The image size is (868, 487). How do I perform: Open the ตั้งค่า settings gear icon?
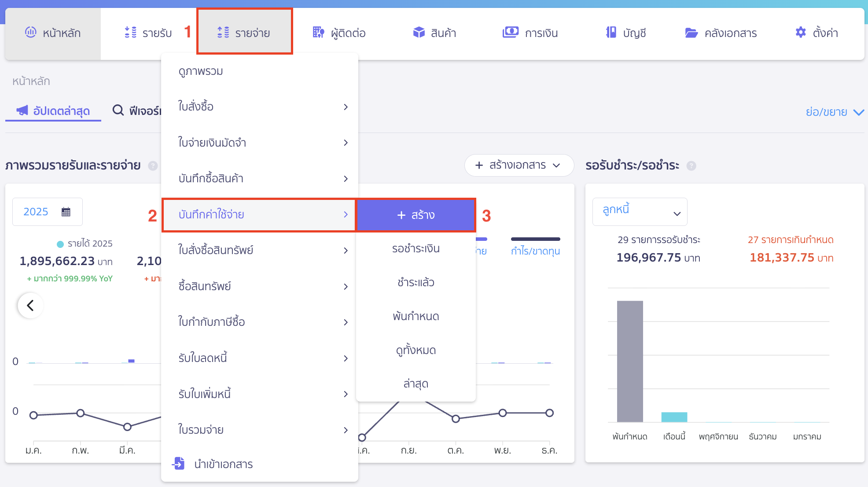point(800,32)
